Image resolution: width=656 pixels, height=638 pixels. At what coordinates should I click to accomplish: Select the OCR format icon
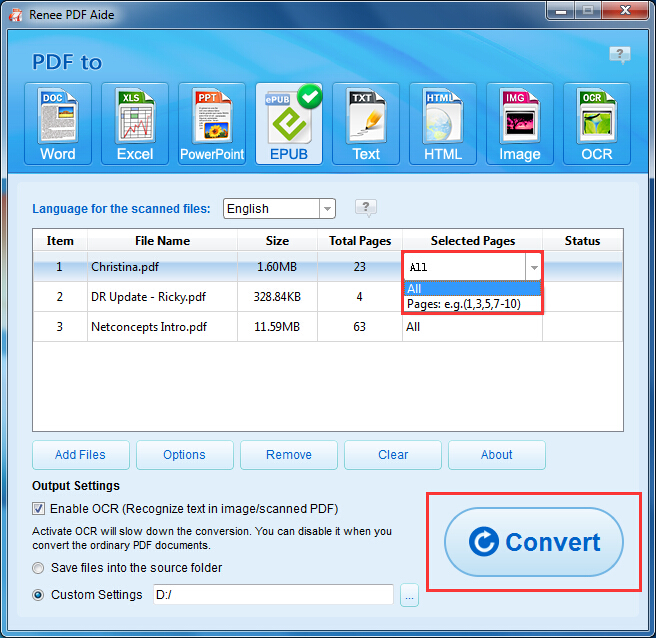tap(597, 123)
